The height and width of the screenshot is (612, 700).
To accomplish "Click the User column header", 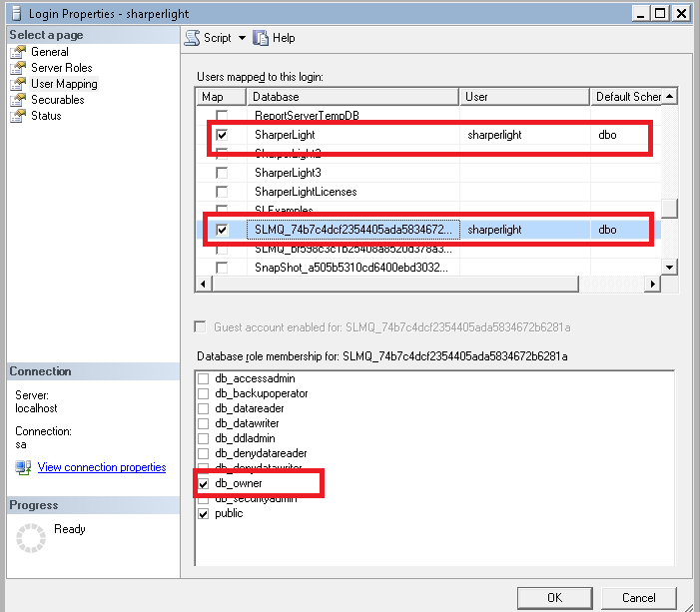I will pyautogui.click(x=525, y=97).
